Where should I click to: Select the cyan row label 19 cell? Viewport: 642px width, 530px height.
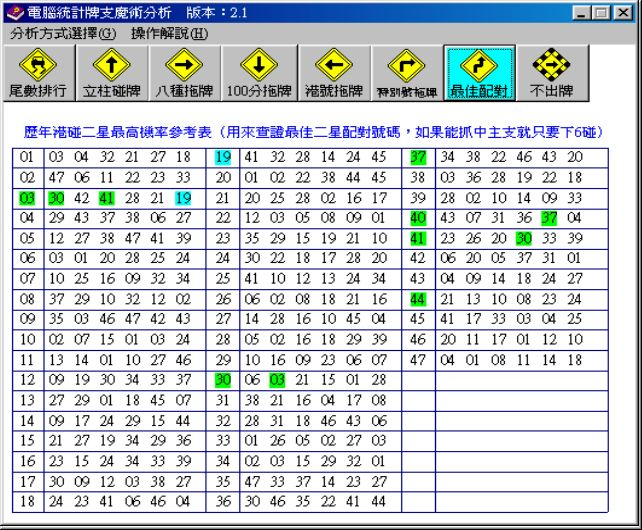point(222,157)
